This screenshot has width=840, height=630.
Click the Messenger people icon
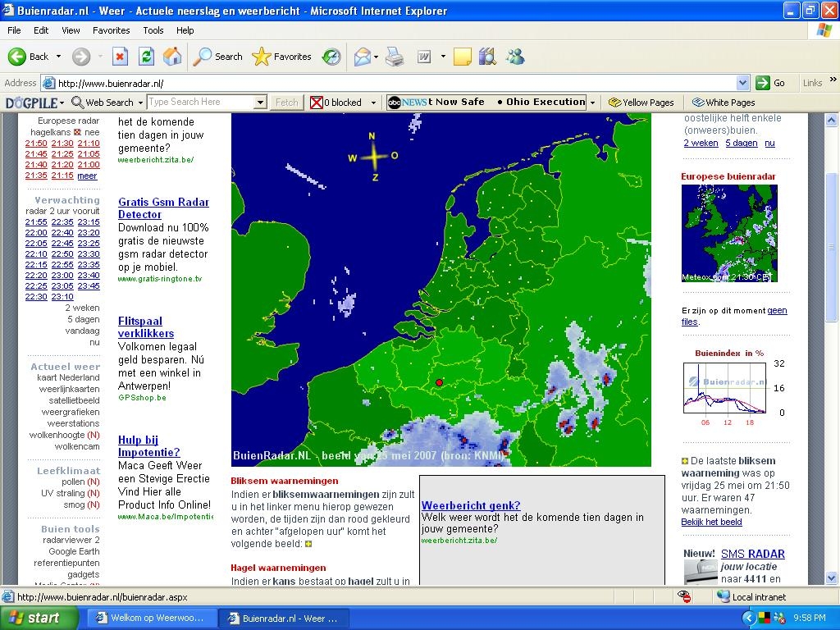515,57
